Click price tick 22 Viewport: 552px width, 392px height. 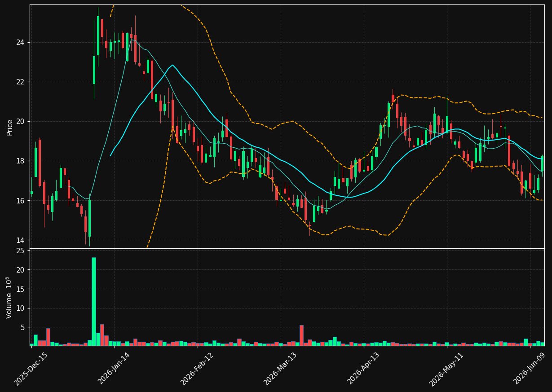[x=21, y=82]
